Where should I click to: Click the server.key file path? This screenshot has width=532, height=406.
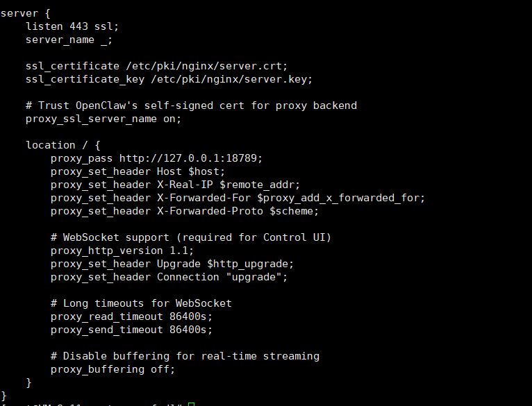coord(231,79)
